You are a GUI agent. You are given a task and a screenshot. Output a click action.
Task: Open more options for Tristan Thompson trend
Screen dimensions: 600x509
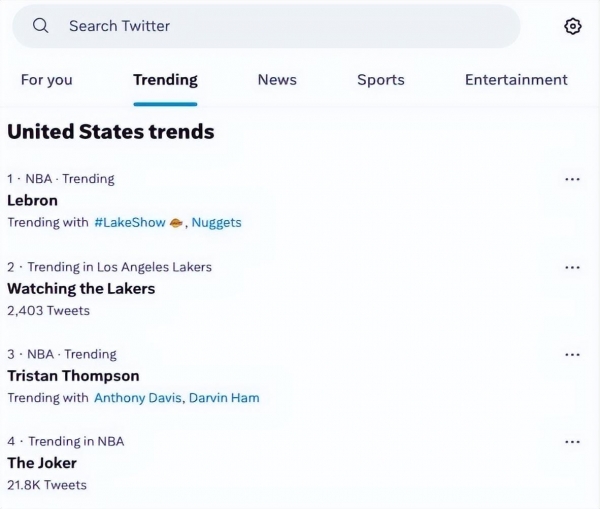point(572,355)
